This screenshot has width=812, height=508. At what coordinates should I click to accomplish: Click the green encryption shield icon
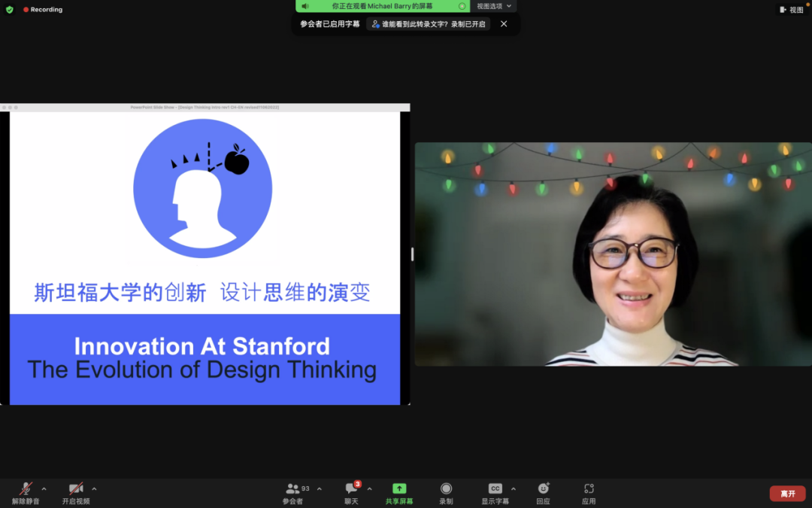(x=9, y=9)
